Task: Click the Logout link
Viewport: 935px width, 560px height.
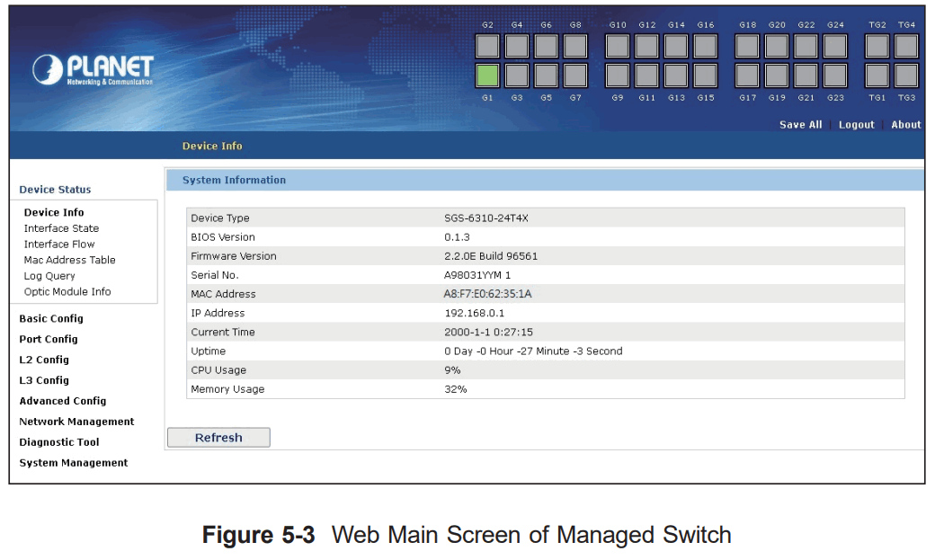Action: pos(856,125)
